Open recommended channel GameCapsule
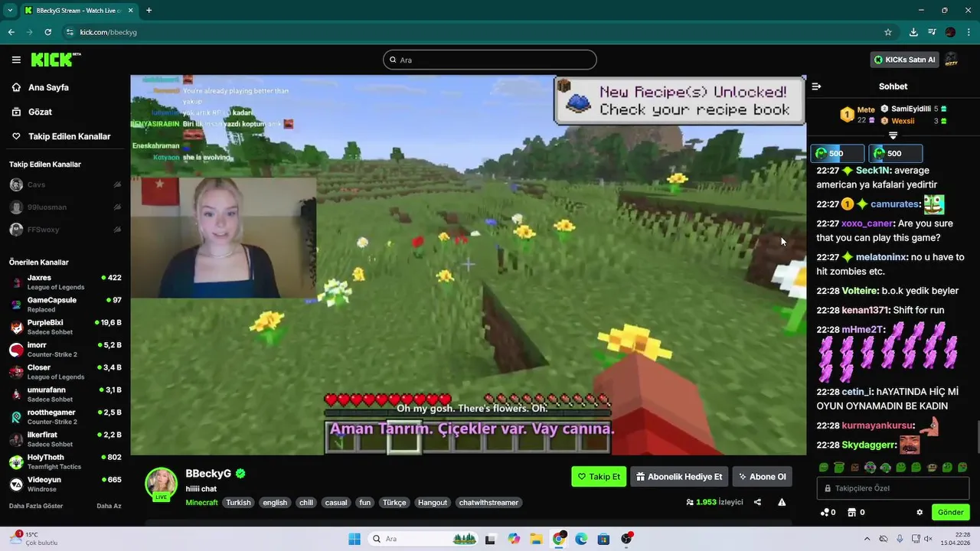This screenshot has width=980, height=551. click(x=65, y=305)
